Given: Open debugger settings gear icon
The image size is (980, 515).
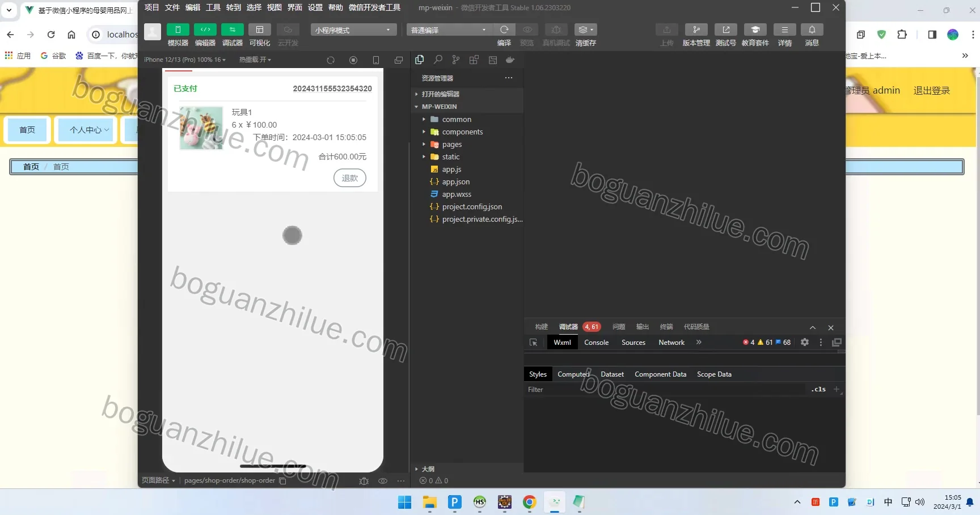Looking at the screenshot, I should (x=805, y=342).
